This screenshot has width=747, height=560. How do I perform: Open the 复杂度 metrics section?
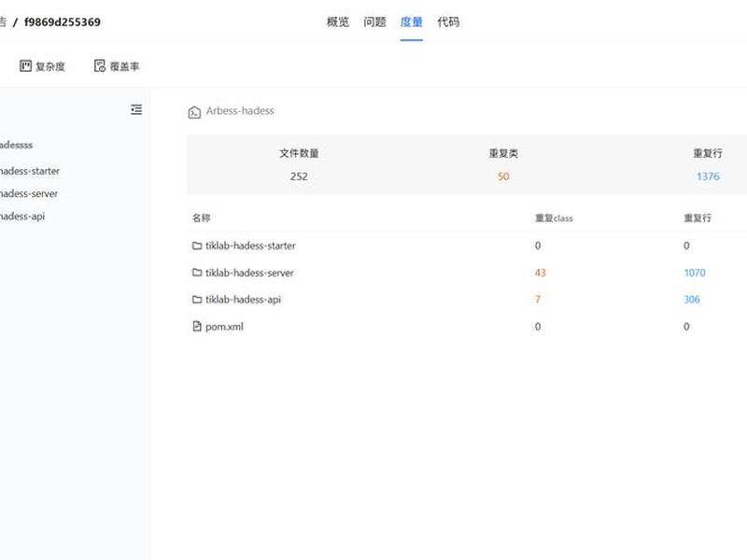(42, 66)
